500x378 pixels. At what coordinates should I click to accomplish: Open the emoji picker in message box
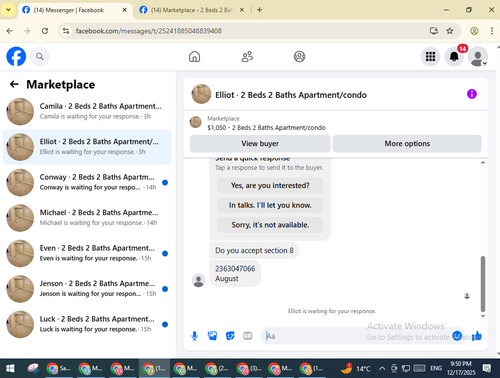457,336
